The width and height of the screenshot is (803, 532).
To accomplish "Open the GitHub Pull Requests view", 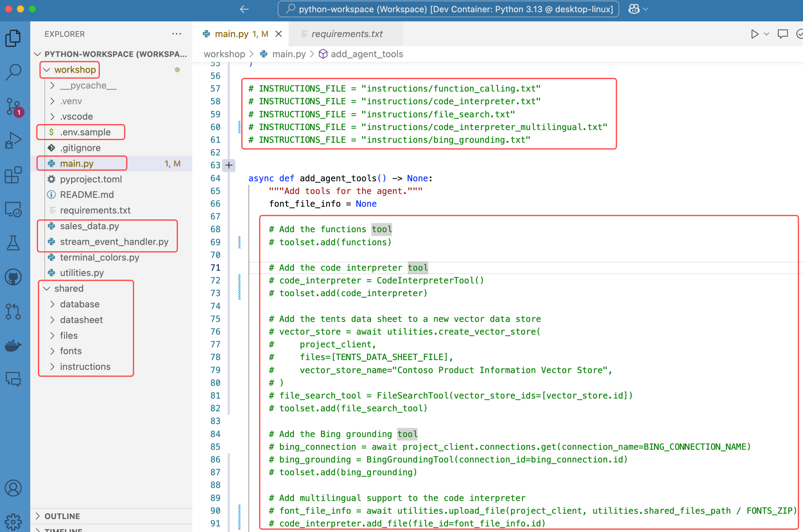I will [x=14, y=311].
